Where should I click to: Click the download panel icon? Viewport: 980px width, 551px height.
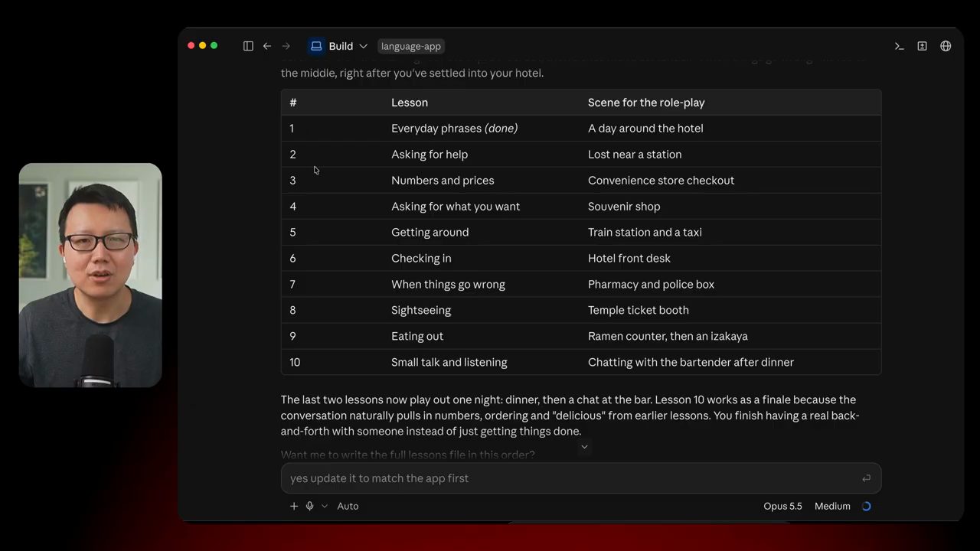pyautogui.click(x=923, y=46)
